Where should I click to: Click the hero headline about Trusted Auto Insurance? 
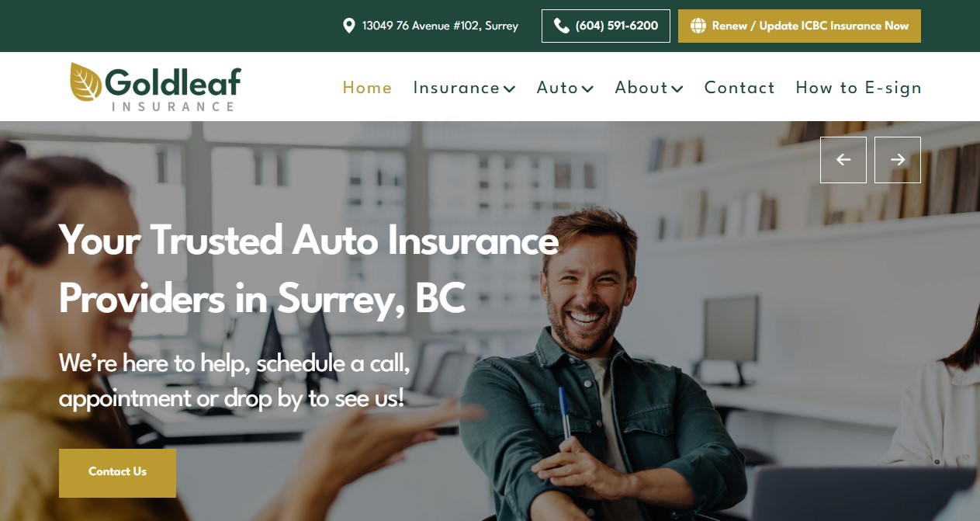[309, 269]
